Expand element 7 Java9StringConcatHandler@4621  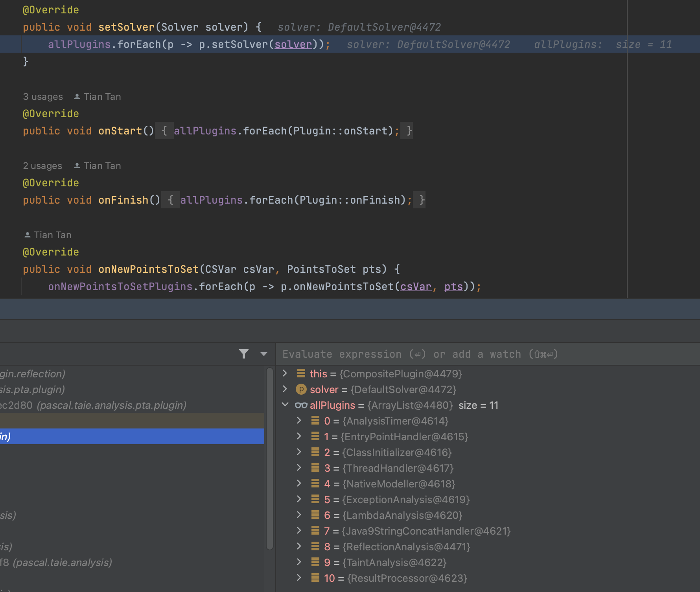coord(299,531)
